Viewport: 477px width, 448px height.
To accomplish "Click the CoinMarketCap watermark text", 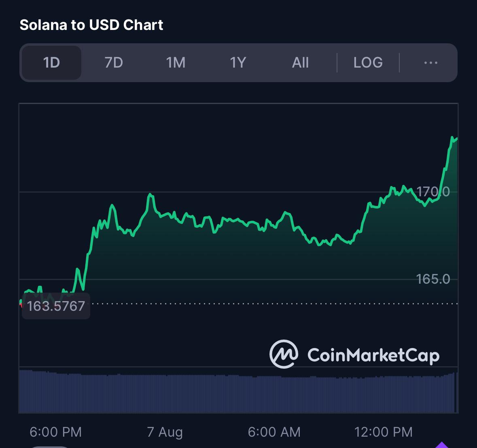I will [373, 355].
